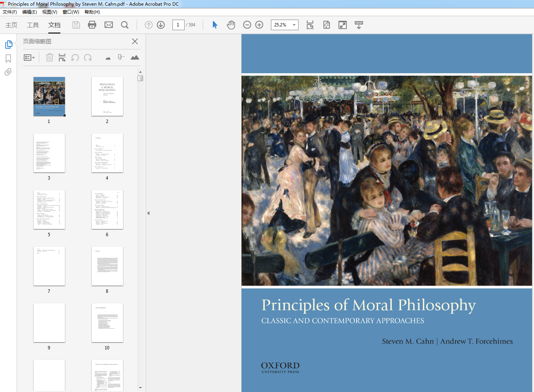Activate the Selection arrow tool
This screenshot has height=392, width=534.
(x=215, y=25)
